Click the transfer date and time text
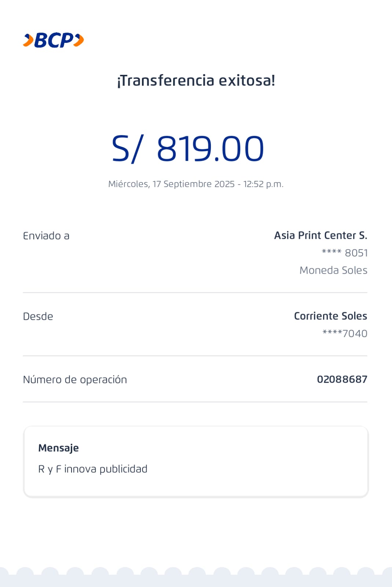This screenshot has width=392, height=587. point(196,184)
